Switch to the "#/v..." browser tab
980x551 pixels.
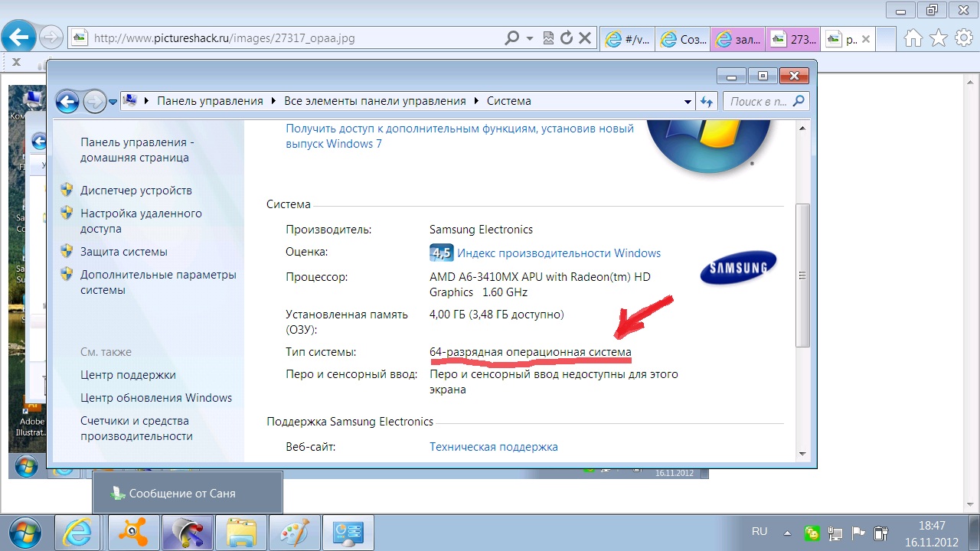point(628,39)
